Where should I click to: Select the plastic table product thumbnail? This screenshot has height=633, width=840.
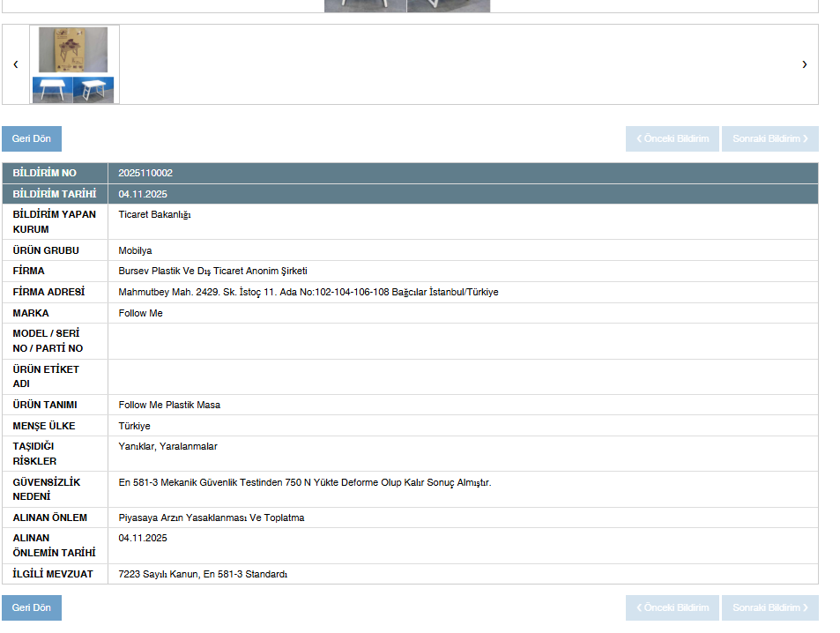click(x=74, y=64)
